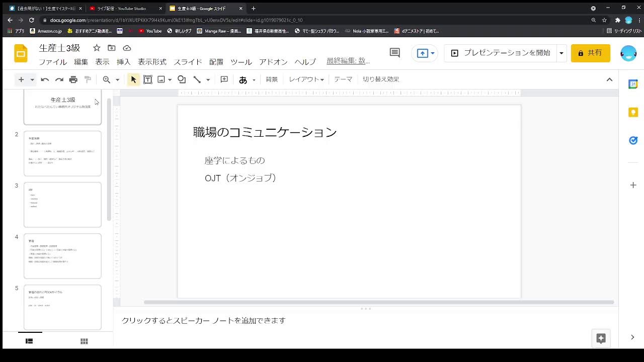Open Google Tasks in side panel
644x362 pixels.
pos(633,140)
